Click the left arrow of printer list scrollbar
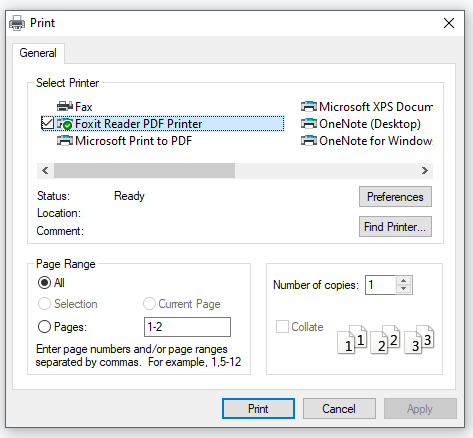473x438 pixels. [45, 171]
